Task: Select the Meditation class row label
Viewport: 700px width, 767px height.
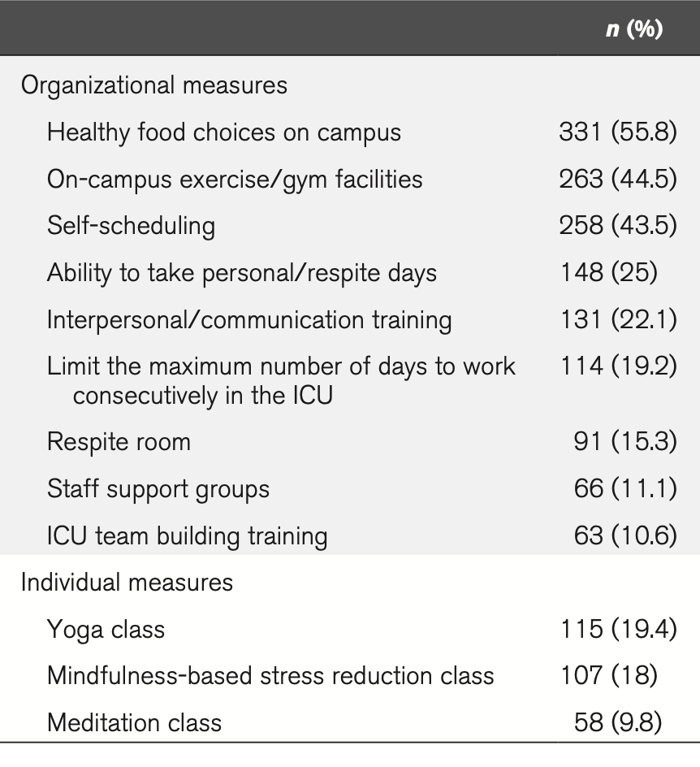Action: pyautogui.click(x=134, y=722)
